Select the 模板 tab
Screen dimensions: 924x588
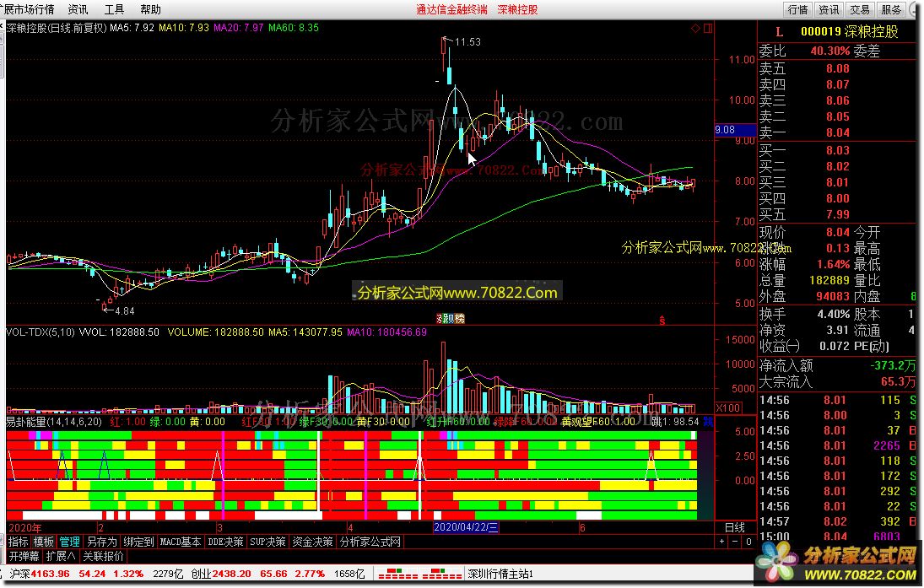(44, 542)
